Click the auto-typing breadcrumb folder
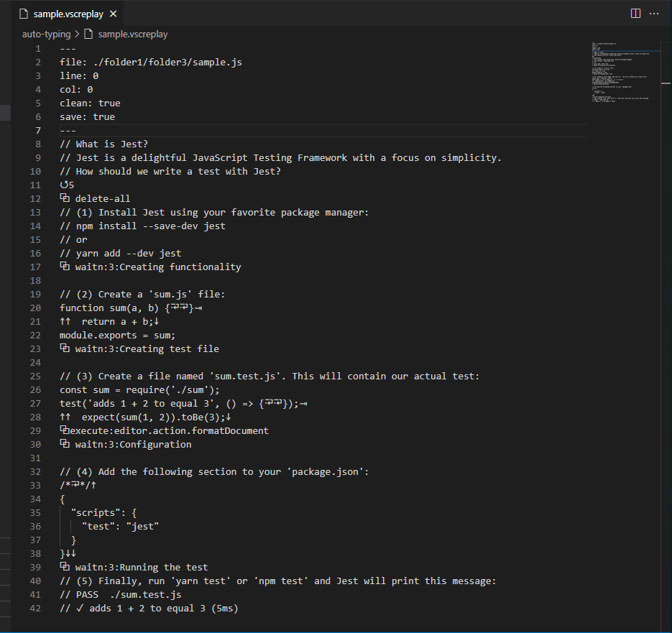 point(46,34)
